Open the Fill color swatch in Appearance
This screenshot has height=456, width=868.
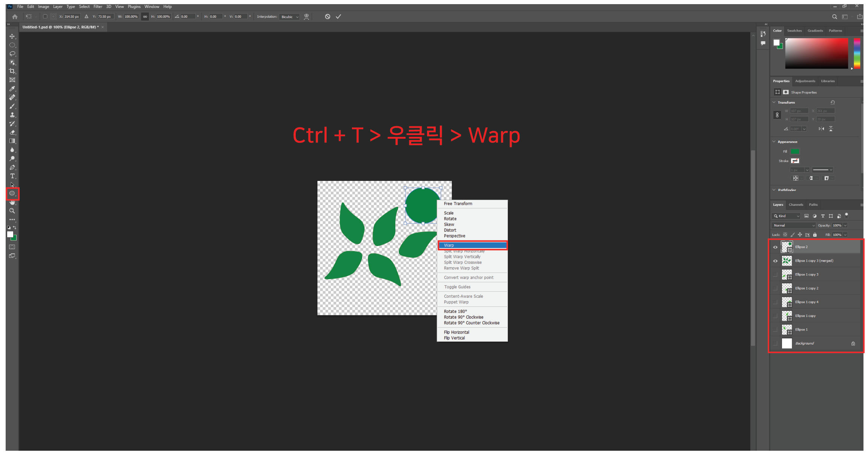pos(795,151)
